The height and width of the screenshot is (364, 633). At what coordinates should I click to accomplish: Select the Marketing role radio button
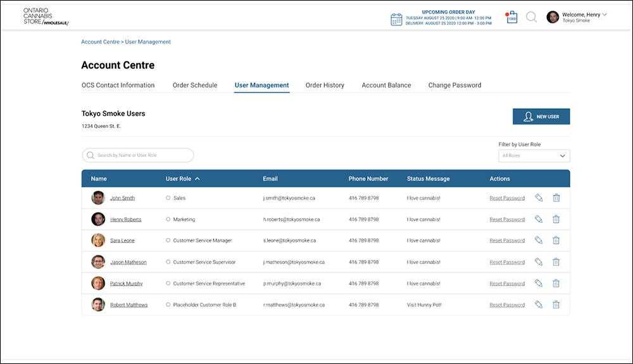[168, 219]
